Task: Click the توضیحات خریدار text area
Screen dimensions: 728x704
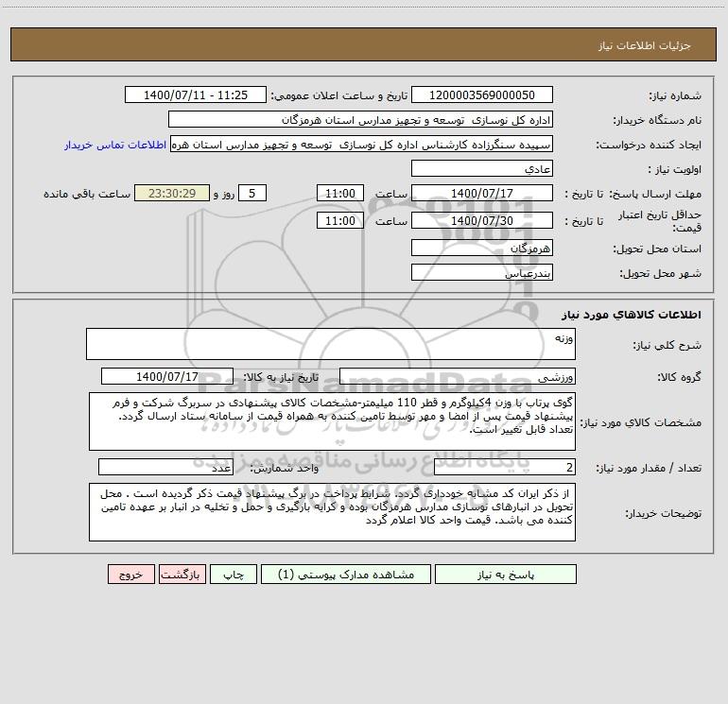Action: pyautogui.click(x=332, y=512)
